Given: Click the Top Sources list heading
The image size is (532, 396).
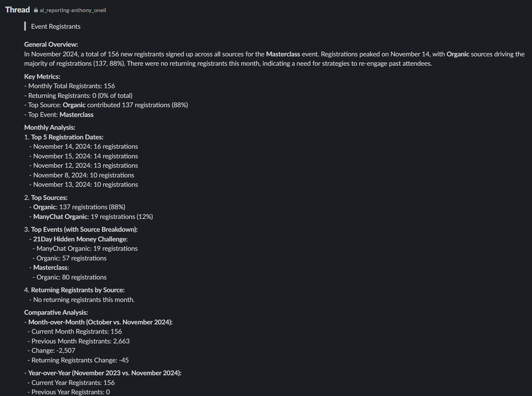Looking at the screenshot, I should click(x=49, y=198).
